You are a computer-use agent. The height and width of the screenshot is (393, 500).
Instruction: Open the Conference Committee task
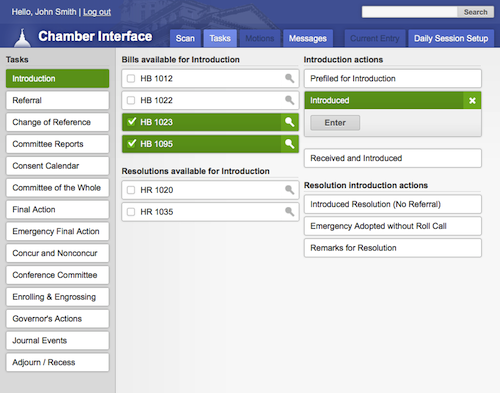57,275
